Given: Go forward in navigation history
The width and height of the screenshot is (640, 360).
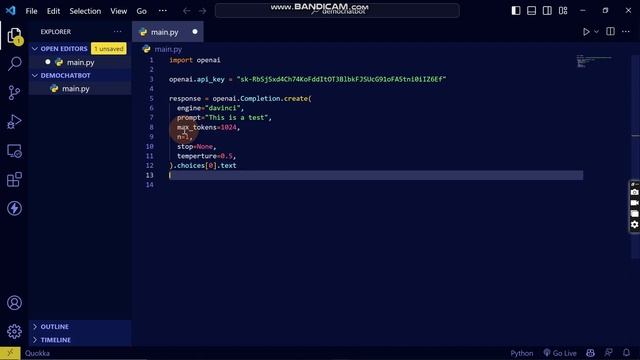Looking at the screenshot, I should (x=202, y=11).
